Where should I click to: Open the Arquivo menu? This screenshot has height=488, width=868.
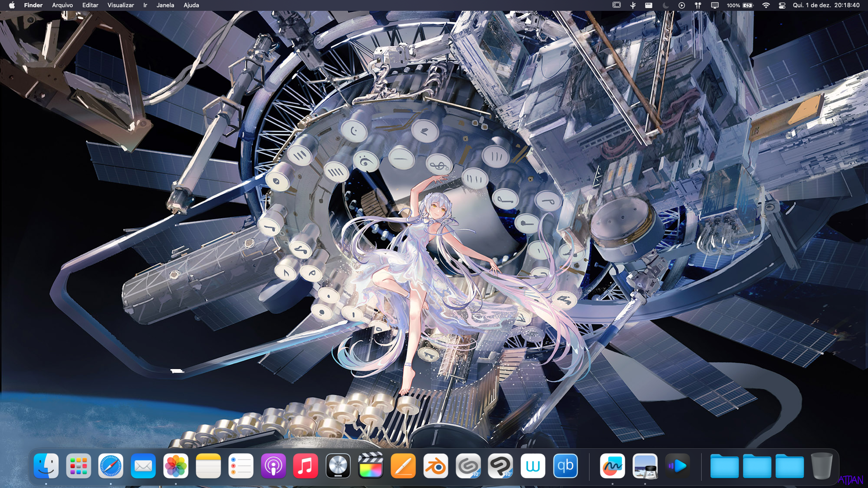[62, 5]
